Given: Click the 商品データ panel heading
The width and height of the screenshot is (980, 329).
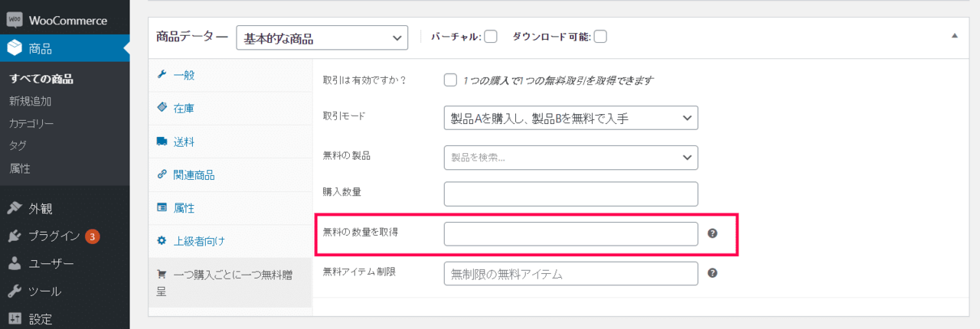Looking at the screenshot, I should (x=192, y=36).
